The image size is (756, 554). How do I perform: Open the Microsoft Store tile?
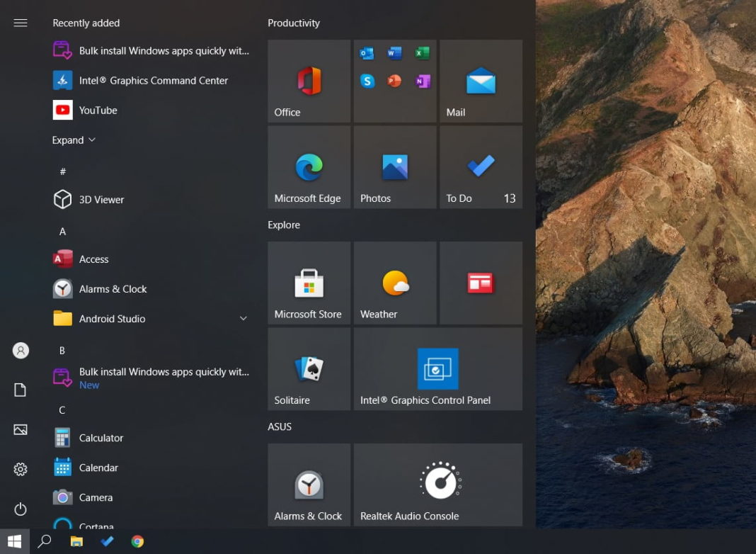click(x=309, y=283)
